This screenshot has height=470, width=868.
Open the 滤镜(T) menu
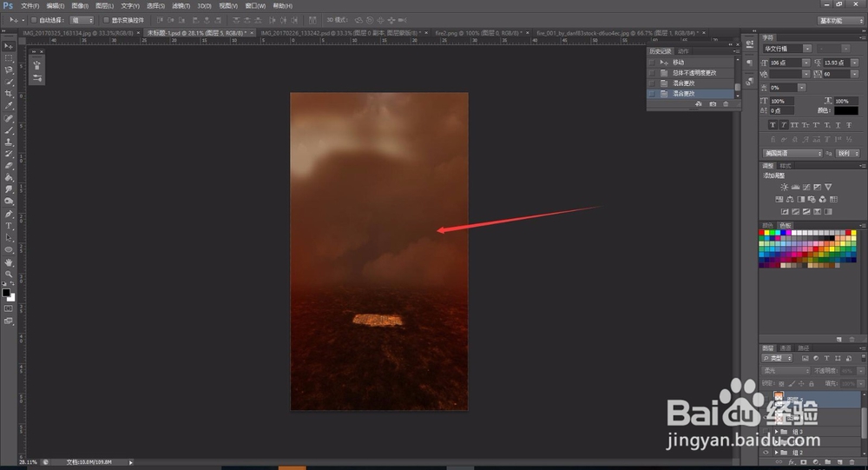click(x=181, y=5)
